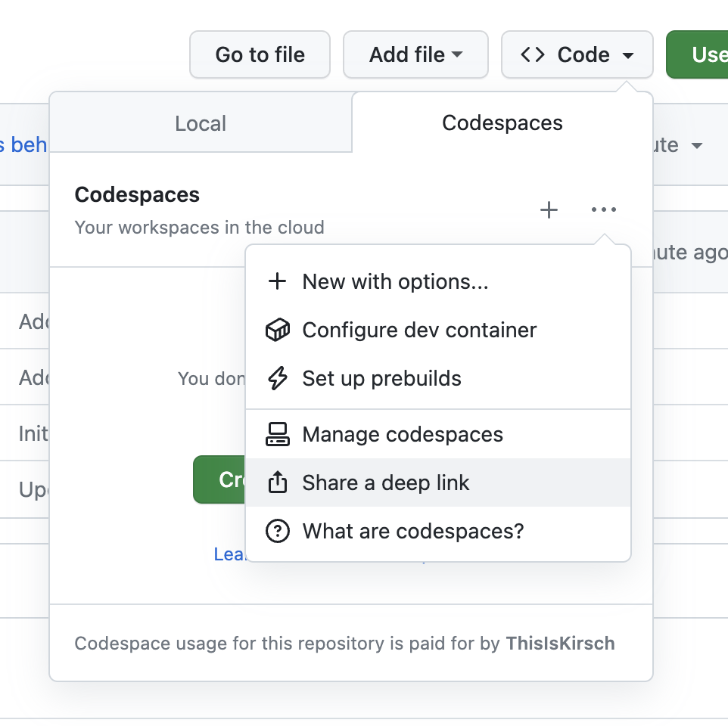Click the Manage codespaces computer icon
This screenshot has width=728, height=726.
278,434
